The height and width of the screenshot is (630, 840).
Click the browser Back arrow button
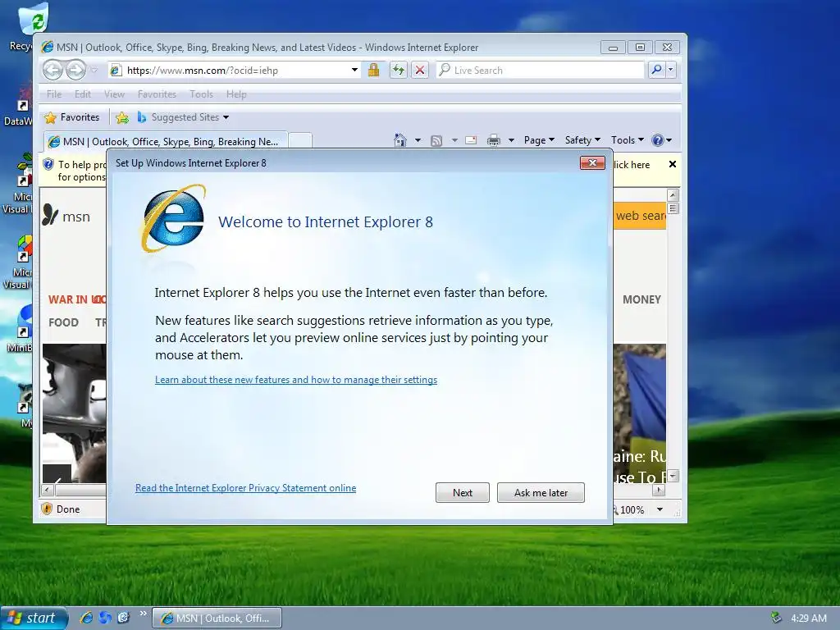click(x=52, y=70)
